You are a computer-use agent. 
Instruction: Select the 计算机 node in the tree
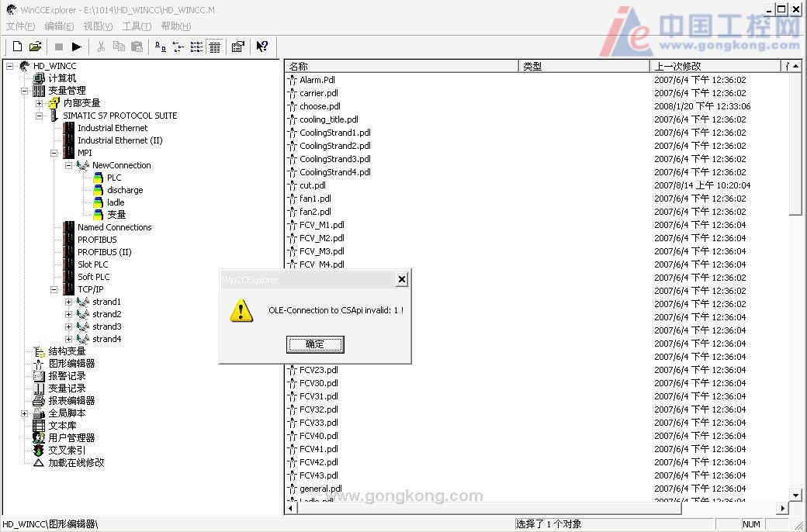click(x=62, y=78)
